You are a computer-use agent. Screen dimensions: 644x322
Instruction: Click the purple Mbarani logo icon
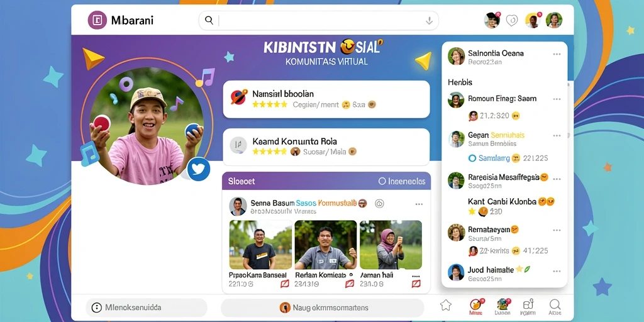[x=97, y=20]
